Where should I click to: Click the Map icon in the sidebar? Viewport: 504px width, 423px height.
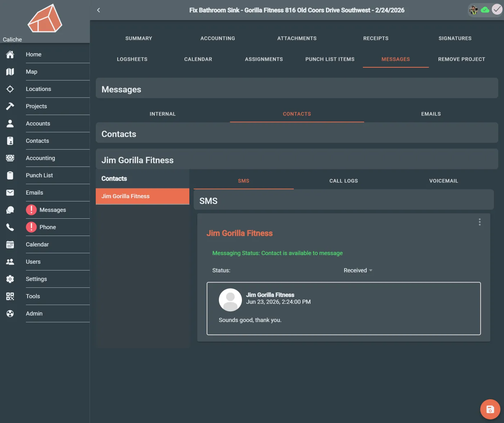tap(10, 72)
